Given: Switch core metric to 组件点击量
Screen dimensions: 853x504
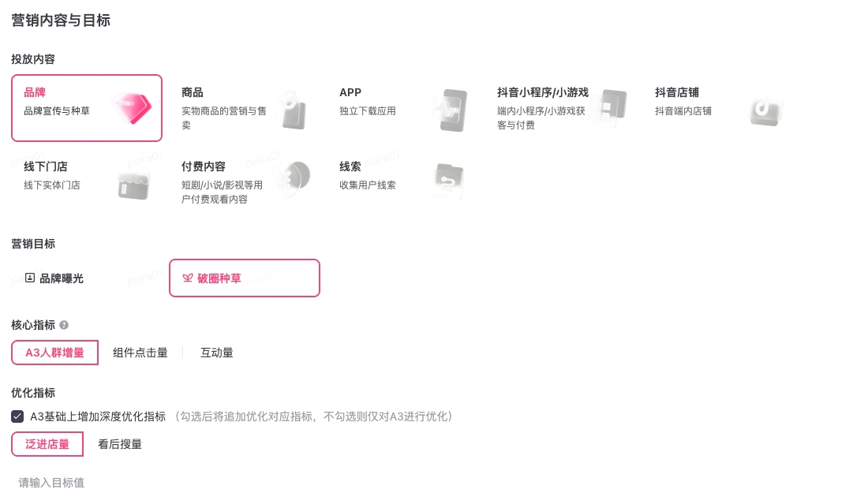Looking at the screenshot, I should 140,353.
